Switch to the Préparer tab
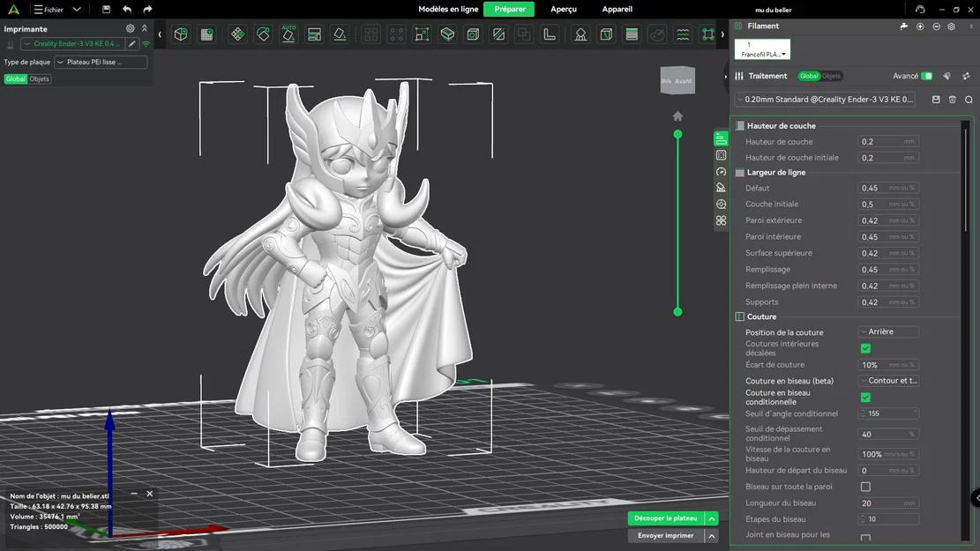Screen dimensions: 980x551 point(509,10)
